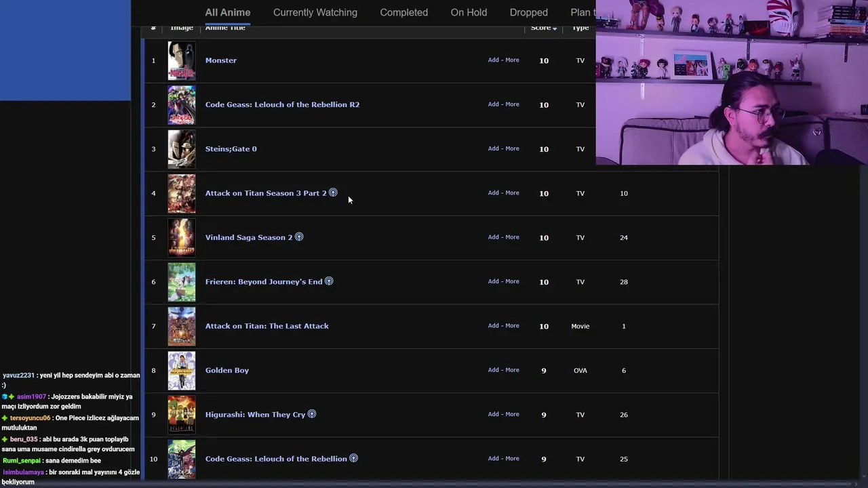Click Add in the Code Geass R2 row

[494, 104]
